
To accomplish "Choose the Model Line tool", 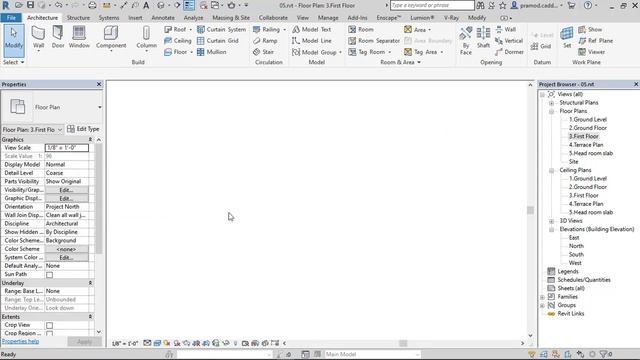I will click(x=311, y=41).
